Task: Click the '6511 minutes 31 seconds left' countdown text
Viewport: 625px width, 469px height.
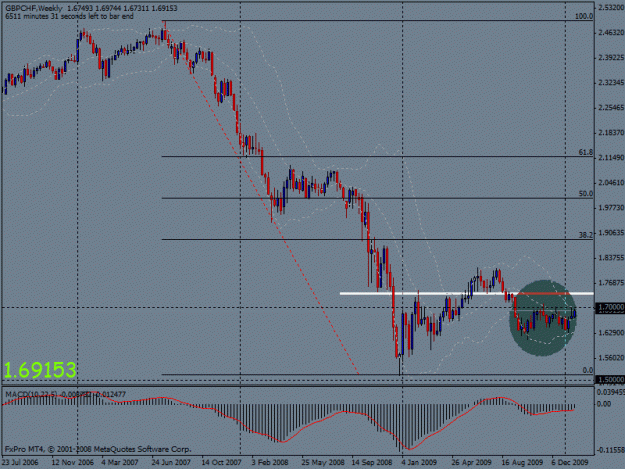Action: (x=69, y=16)
